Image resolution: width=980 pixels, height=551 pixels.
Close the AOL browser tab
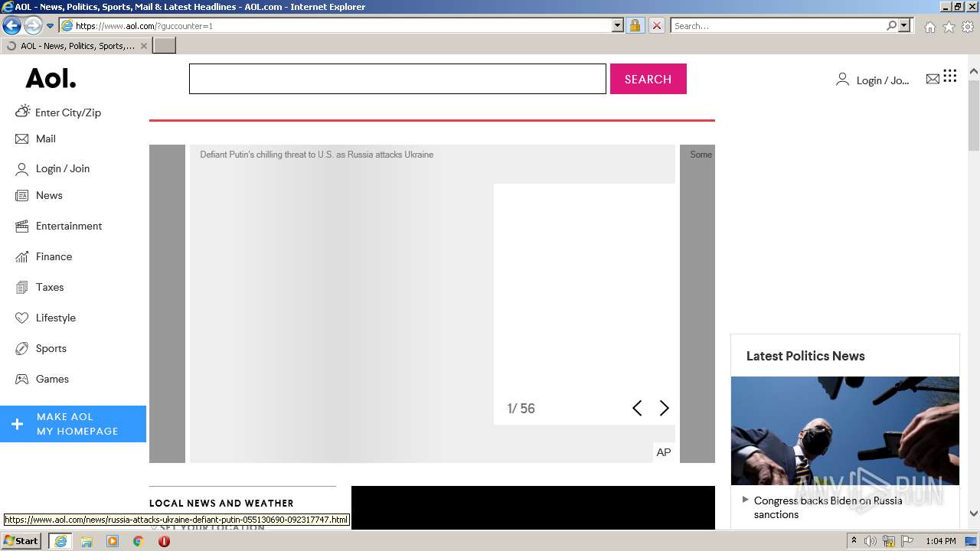[144, 46]
